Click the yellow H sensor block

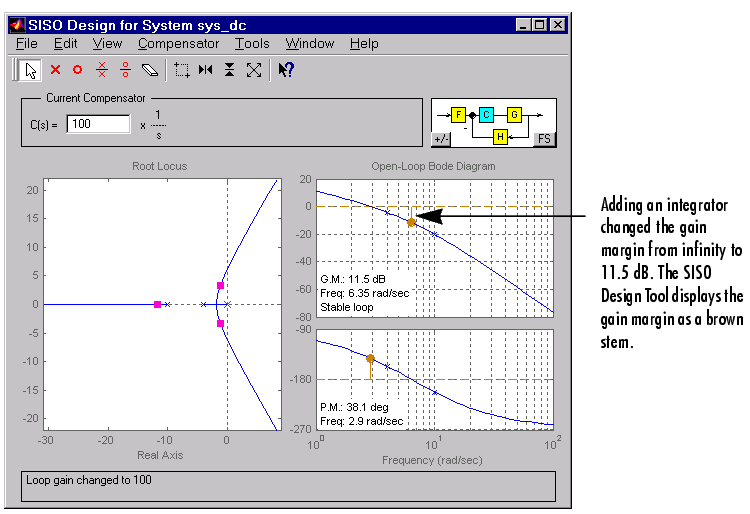coord(500,137)
